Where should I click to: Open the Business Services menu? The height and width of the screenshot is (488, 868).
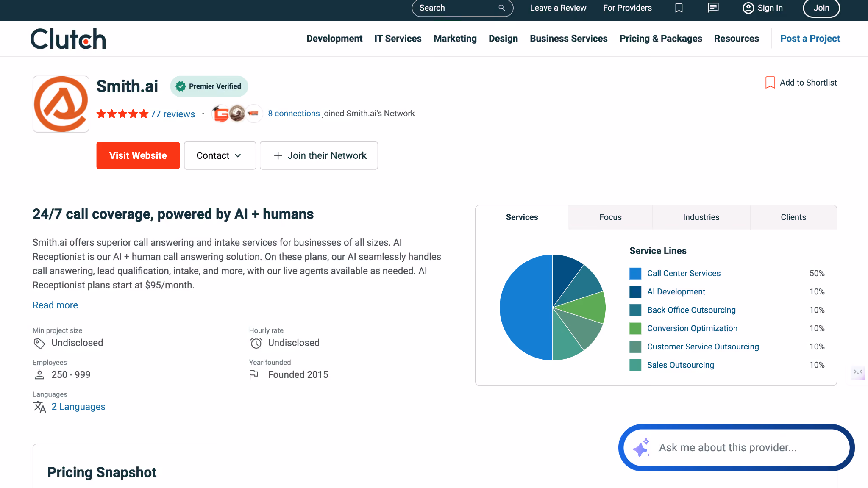click(x=569, y=39)
